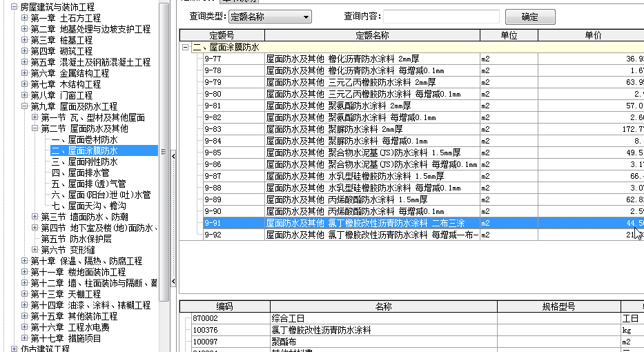Collapse the 二、屋面涂膜防水 group row in table

pos(185,47)
